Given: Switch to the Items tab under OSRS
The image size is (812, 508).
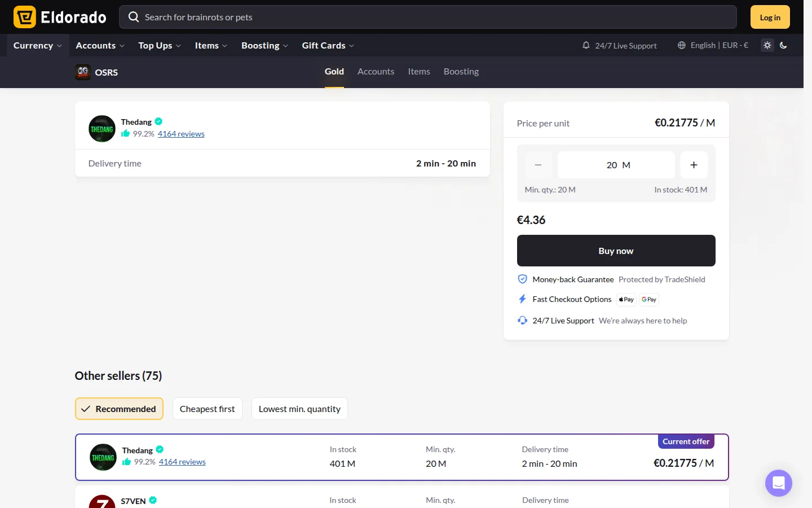Looking at the screenshot, I should click(x=419, y=72).
